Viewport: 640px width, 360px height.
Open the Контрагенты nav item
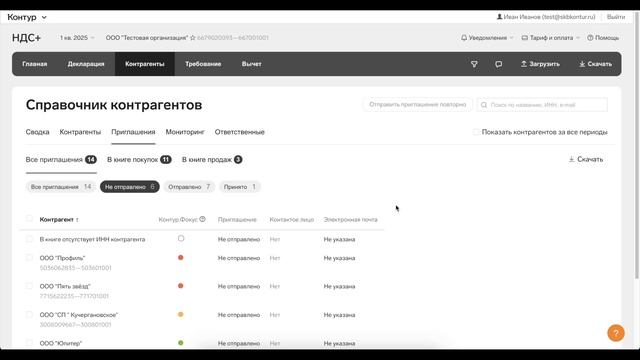(x=144, y=64)
